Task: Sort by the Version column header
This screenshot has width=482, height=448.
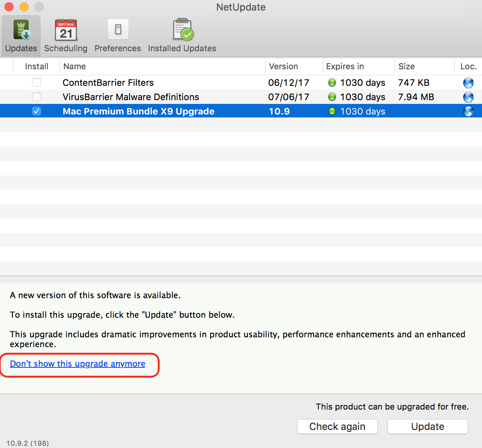Action: tap(294, 66)
